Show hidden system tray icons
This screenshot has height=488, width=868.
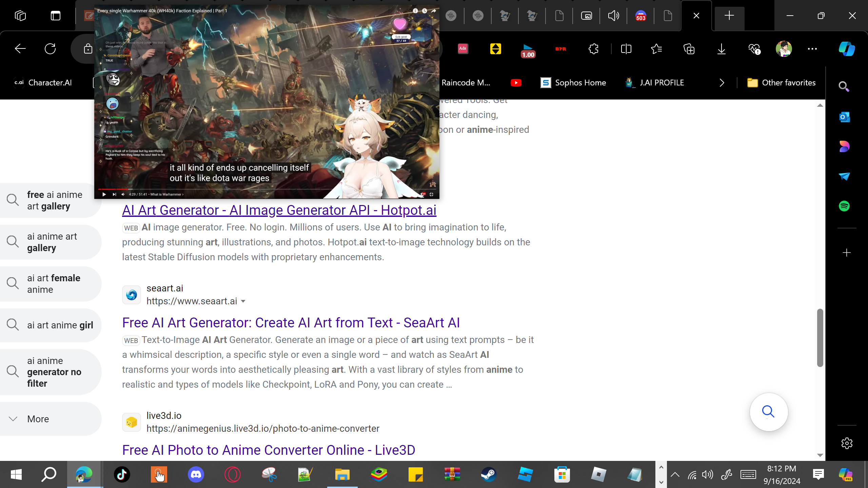coord(675,474)
